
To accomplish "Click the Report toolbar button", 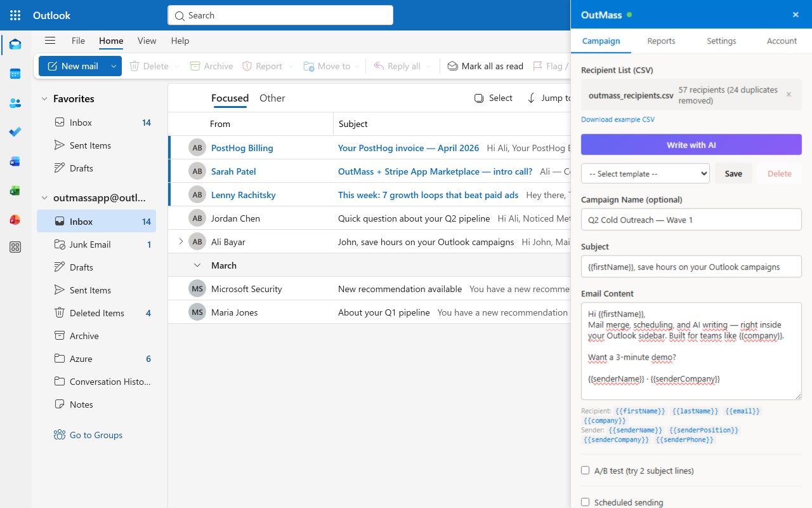I will [x=262, y=66].
